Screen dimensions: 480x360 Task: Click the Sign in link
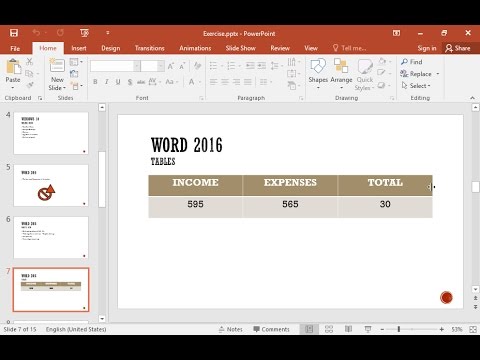427,48
